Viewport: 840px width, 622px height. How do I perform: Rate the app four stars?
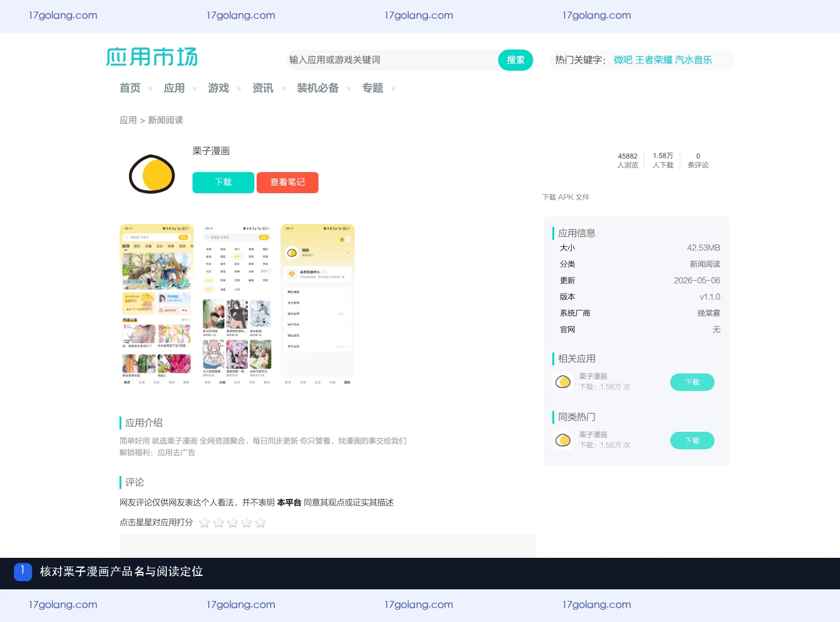pyautogui.click(x=247, y=522)
